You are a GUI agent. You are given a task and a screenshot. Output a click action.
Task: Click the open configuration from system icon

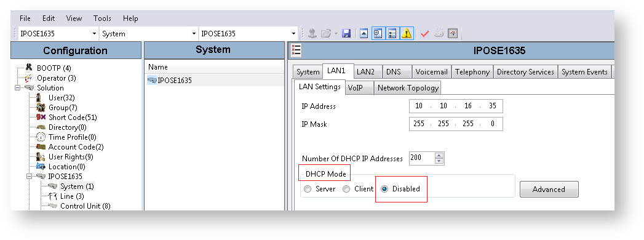point(312,34)
